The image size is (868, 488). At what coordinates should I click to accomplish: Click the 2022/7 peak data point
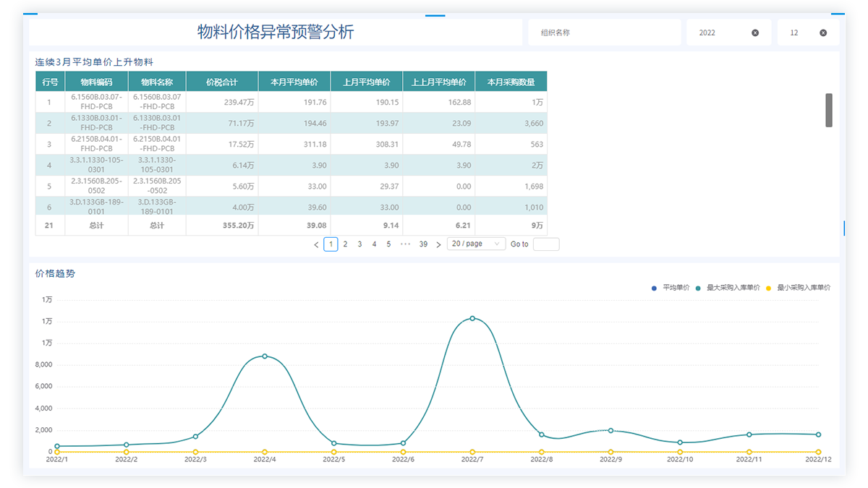point(472,318)
